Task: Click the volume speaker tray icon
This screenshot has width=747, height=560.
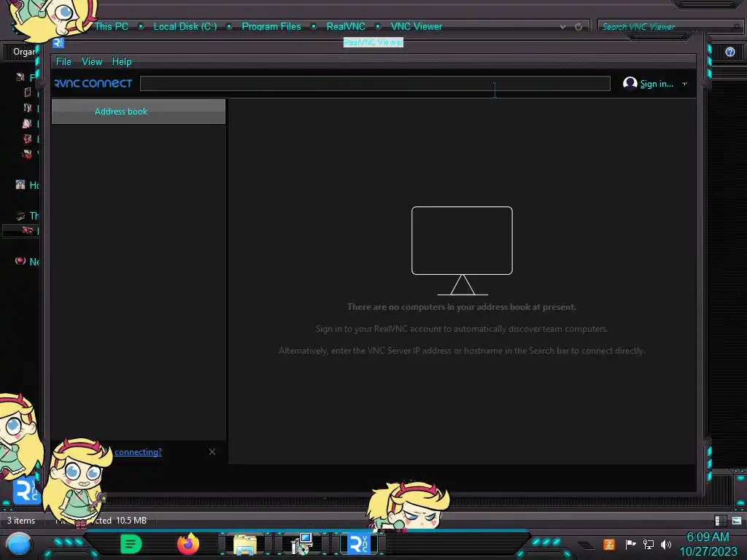Action: tap(665, 544)
